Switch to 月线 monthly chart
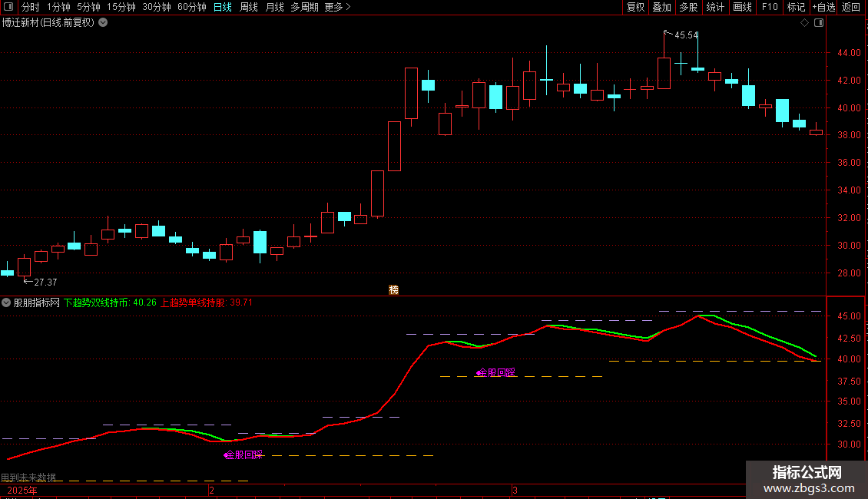This screenshot has height=499, width=868. click(274, 7)
